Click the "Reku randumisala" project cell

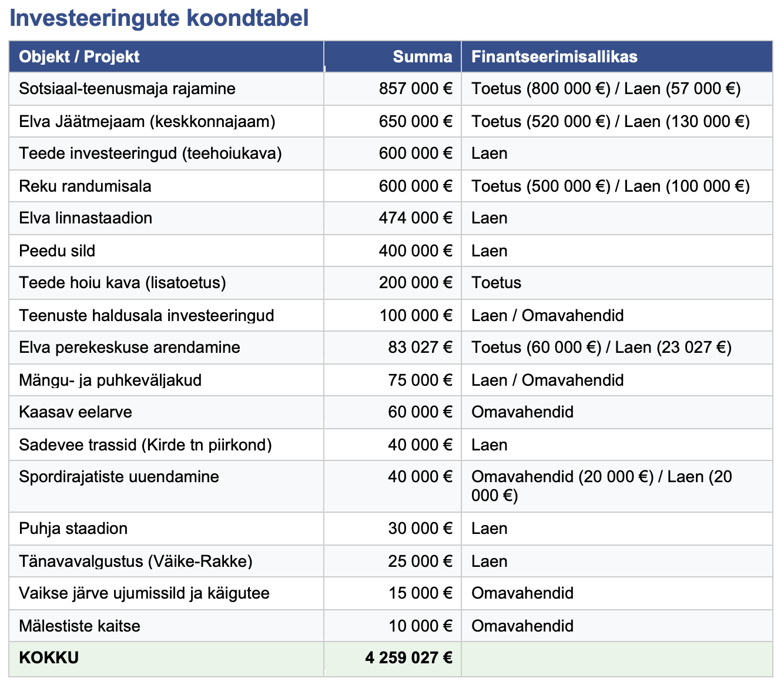click(85, 186)
